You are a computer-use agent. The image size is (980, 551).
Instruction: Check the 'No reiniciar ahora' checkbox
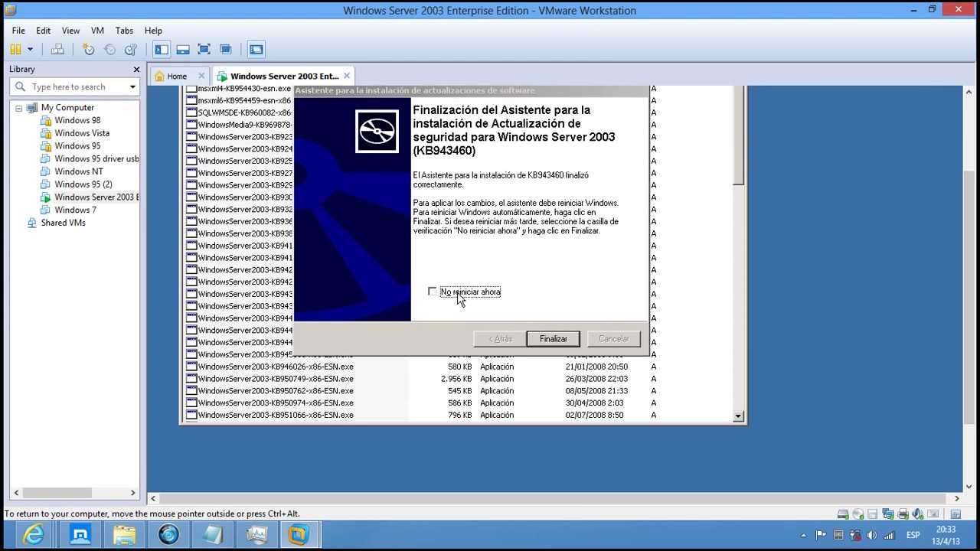coord(433,292)
